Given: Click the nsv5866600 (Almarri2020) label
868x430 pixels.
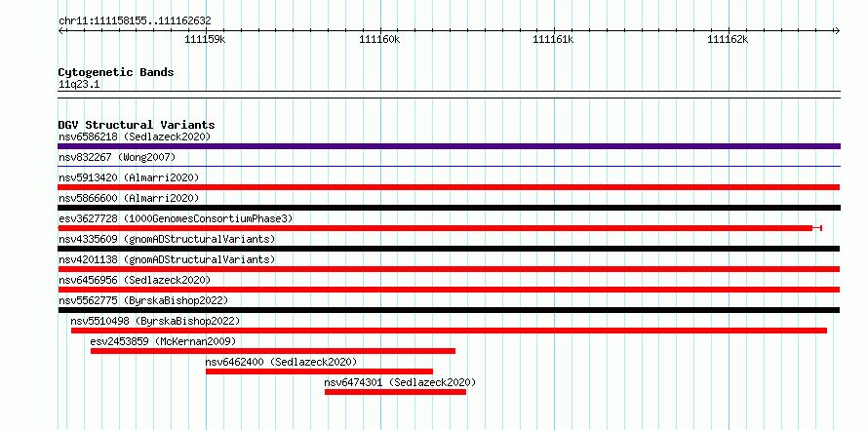Looking at the screenshot, I should 129,198.
